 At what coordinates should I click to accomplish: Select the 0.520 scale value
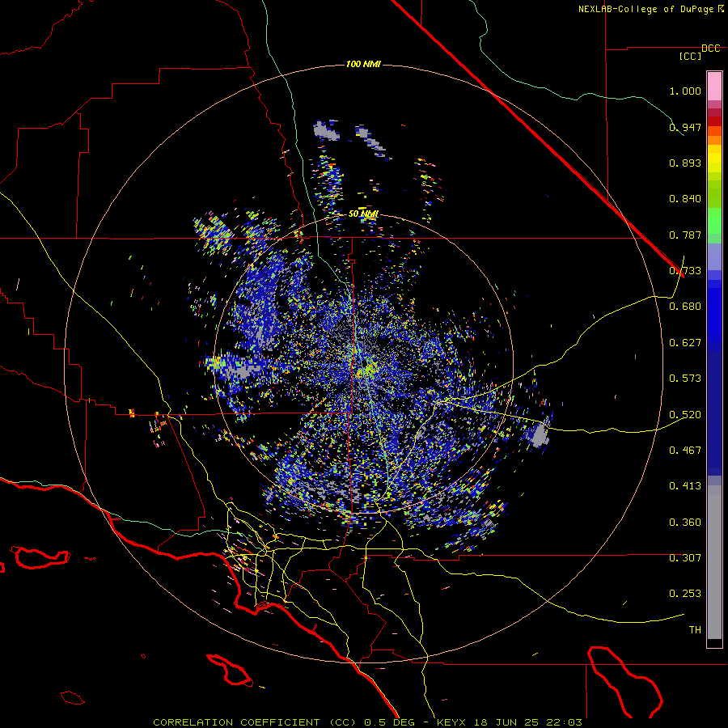[x=685, y=415]
